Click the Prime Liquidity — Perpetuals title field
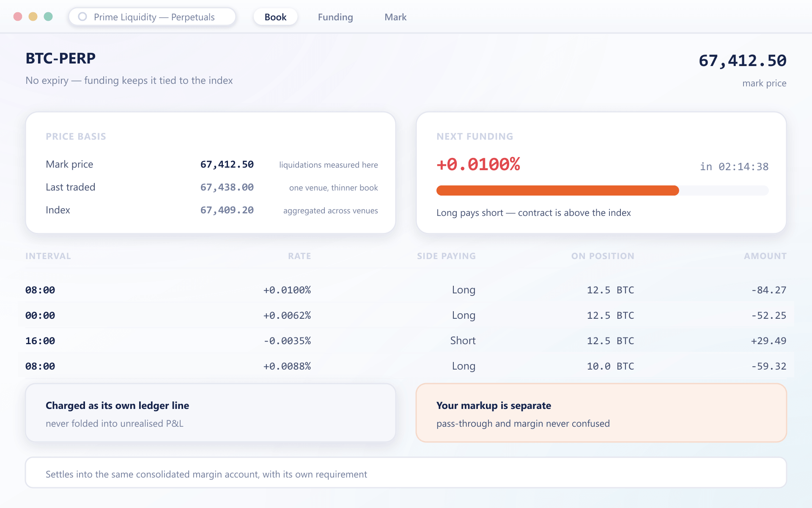Screen dimensions: 812x508 click(x=152, y=17)
